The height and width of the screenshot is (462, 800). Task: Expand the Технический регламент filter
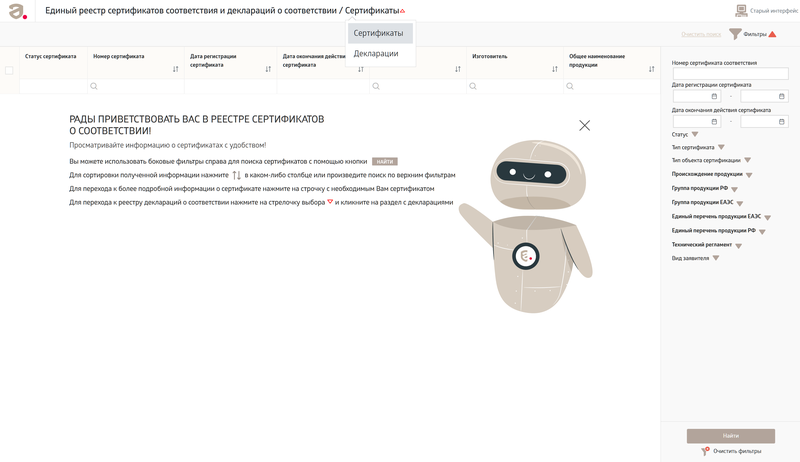click(x=738, y=246)
